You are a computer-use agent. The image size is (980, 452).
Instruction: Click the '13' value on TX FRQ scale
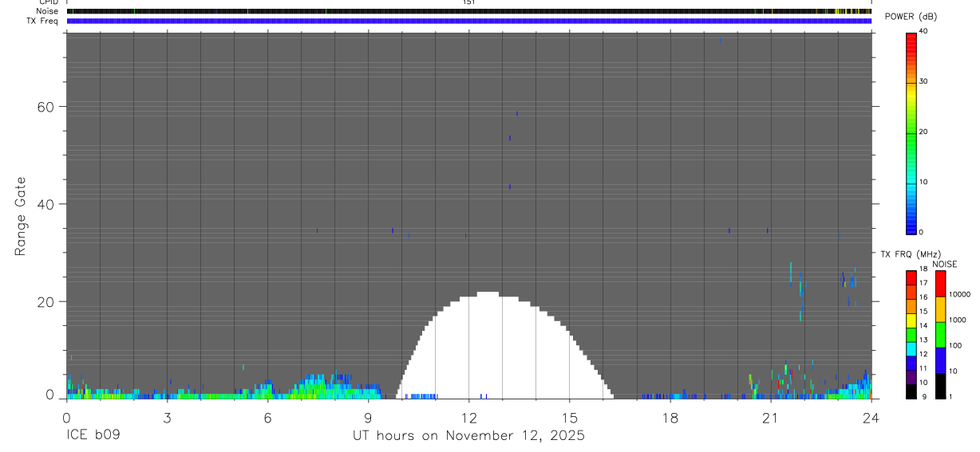pyautogui.click(x=923, y=340)
